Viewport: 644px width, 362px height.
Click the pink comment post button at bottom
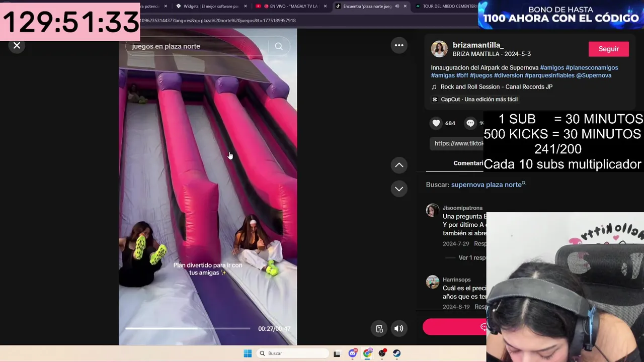[x=455, y=327]
